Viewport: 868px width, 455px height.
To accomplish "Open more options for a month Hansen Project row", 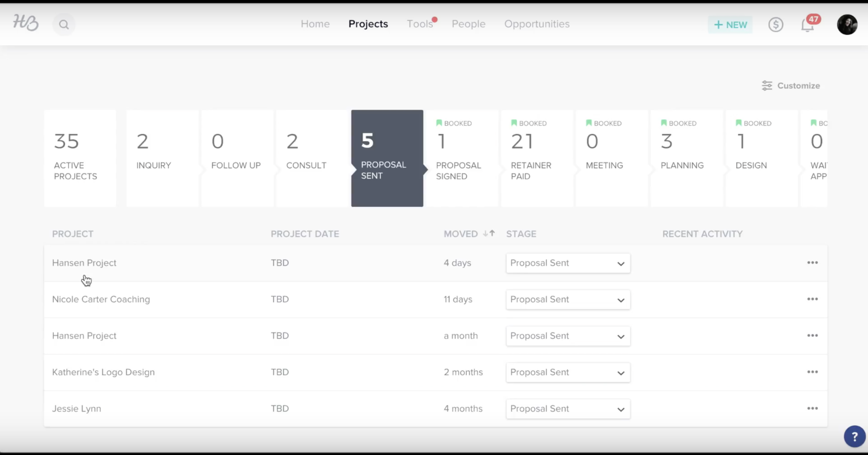I will click(812, 336).
